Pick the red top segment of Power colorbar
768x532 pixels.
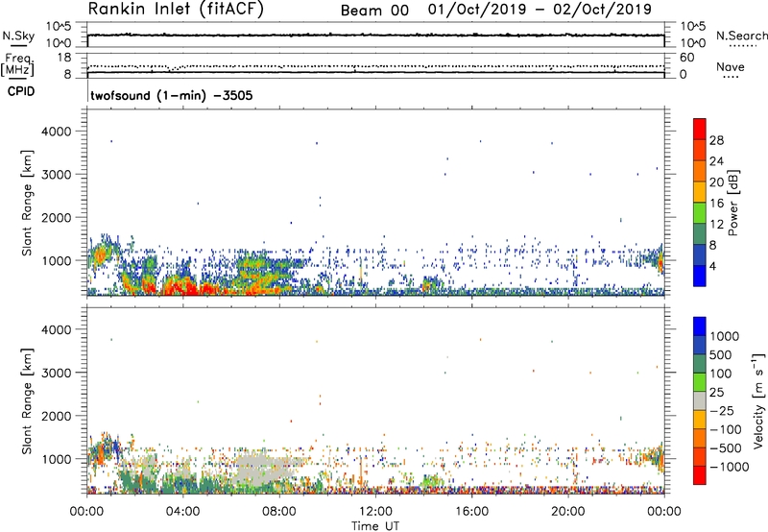(700, 129)
